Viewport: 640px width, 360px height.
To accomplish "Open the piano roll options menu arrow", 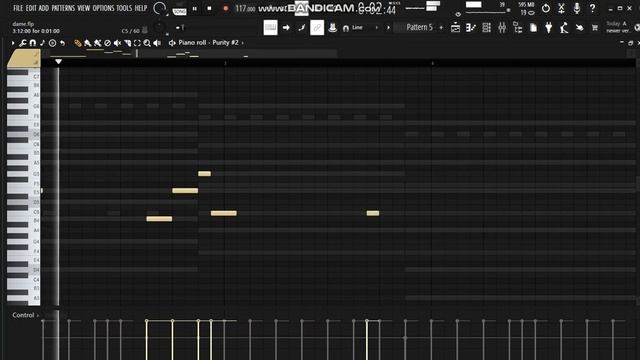I will click(x=13, y=43).
